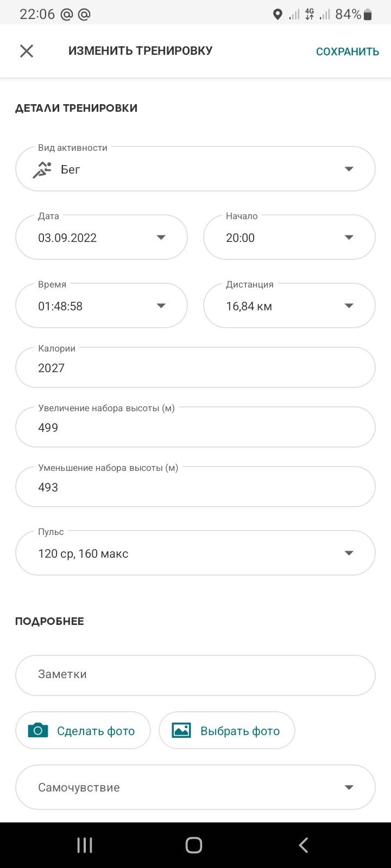
Task: Open the Начало time dropdown 20:00
Action: [x=289, y=238]
